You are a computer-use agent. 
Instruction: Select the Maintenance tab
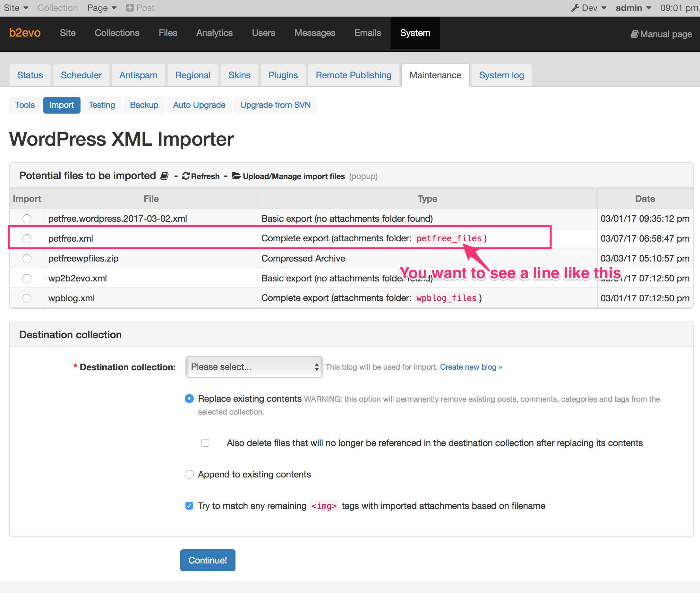pos(435,75)
